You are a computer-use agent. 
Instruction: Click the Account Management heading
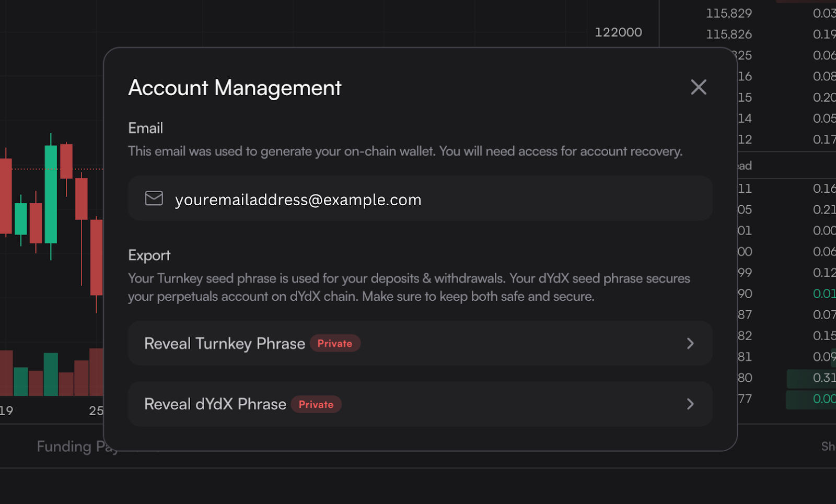coord(235,88)
